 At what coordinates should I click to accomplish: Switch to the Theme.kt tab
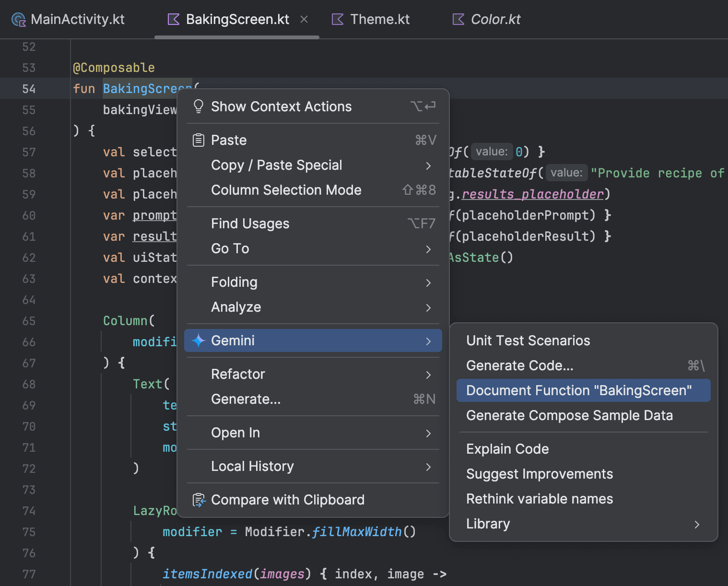coord(380,19)
